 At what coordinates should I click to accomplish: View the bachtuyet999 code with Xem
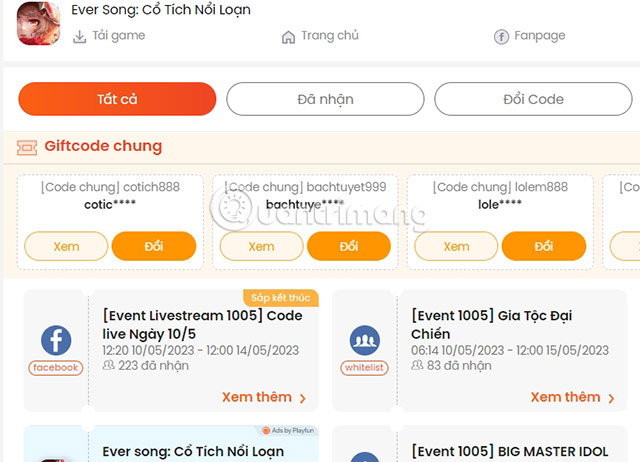click(x=261, y=246)
